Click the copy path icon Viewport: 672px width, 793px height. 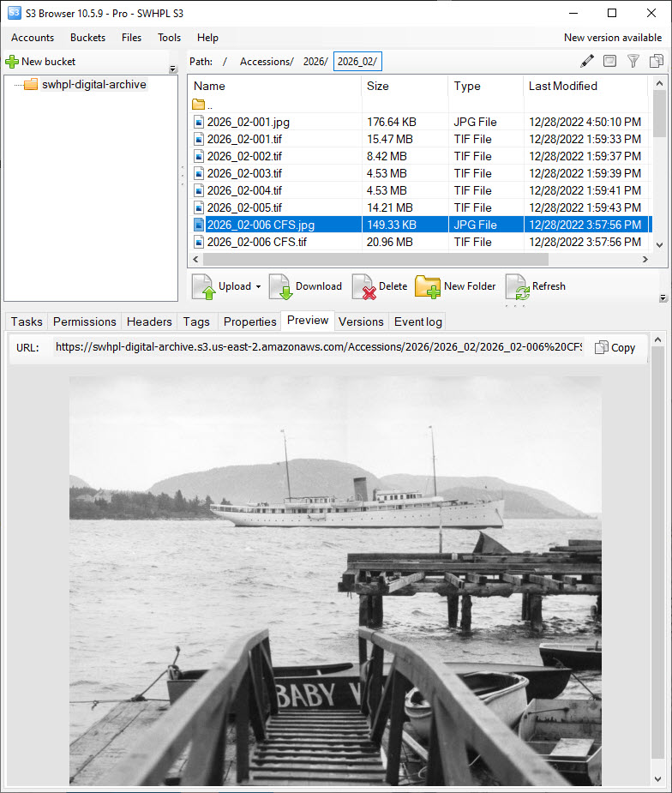[x=657, y=61]
